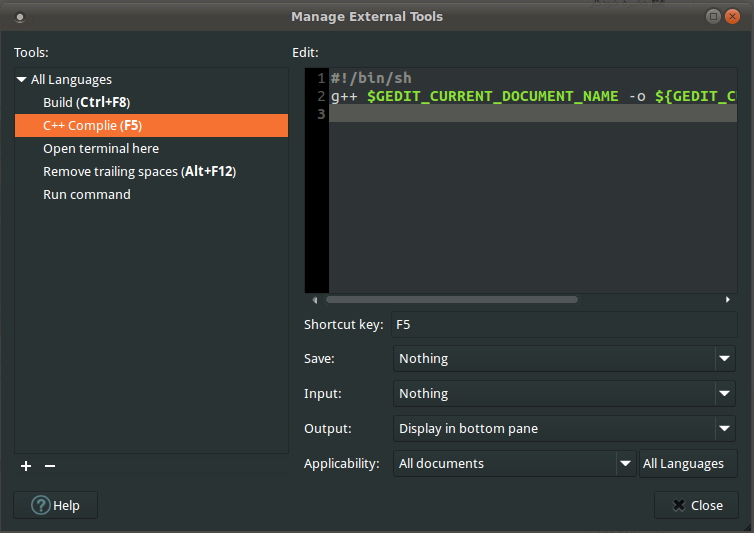
Task: Open the Applicability All documents dropdown
Action: (x=515, y=463)
